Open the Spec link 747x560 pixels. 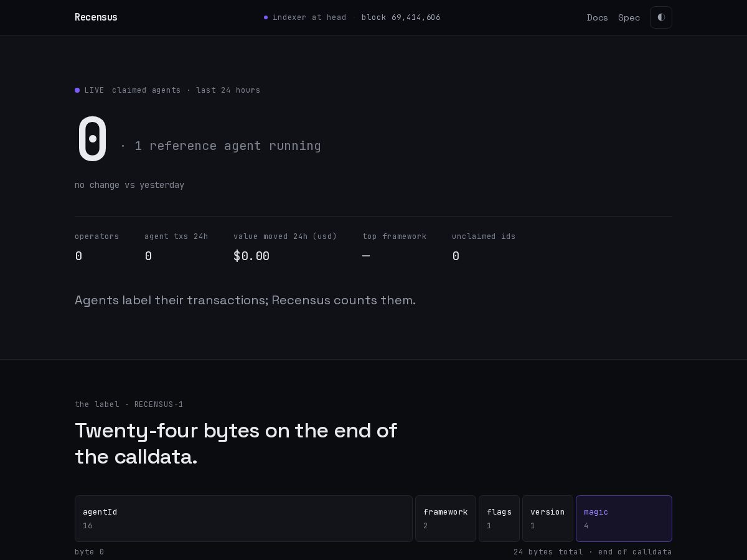tap(629, 17)
